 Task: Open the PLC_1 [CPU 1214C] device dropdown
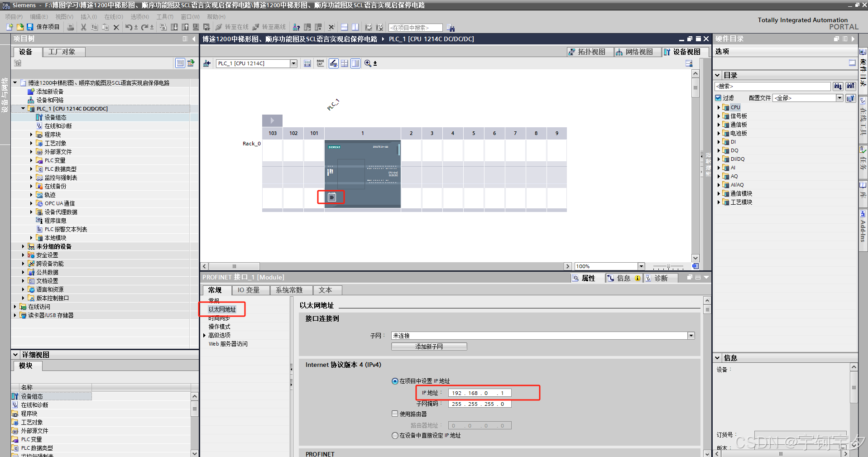293,63
